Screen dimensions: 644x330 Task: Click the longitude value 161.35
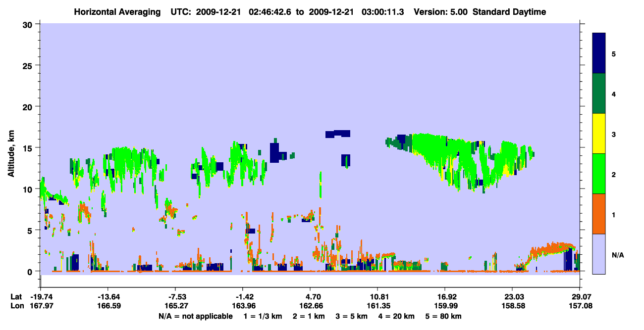(377, 306)
